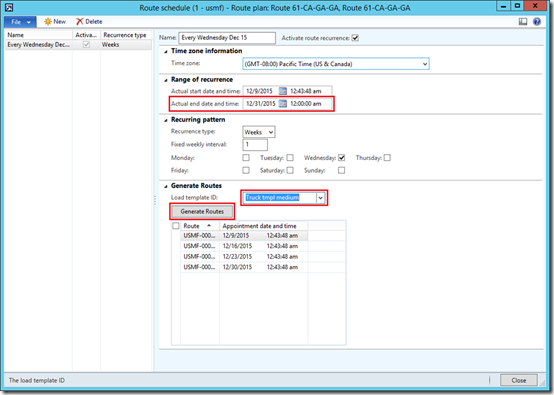The image size is (554, 395).
Task: Click the New button in toolbar
Action: (x=55, y=22)
